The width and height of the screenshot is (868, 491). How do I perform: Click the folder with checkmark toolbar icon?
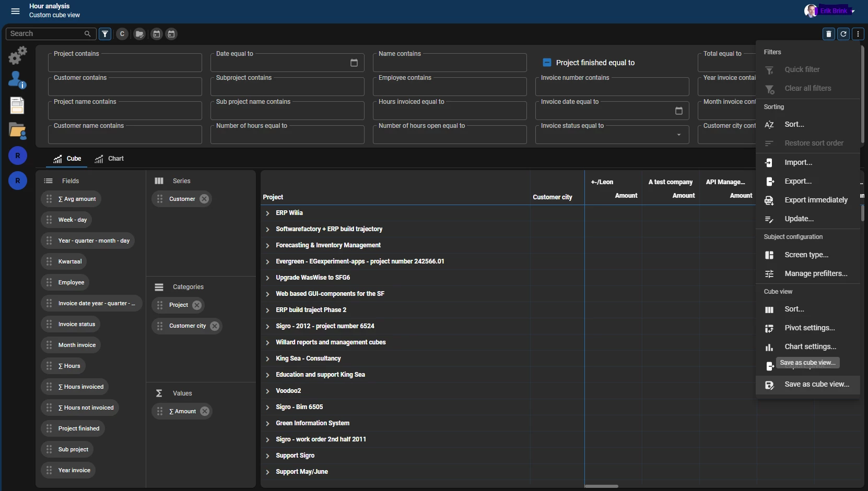point(139,34)
